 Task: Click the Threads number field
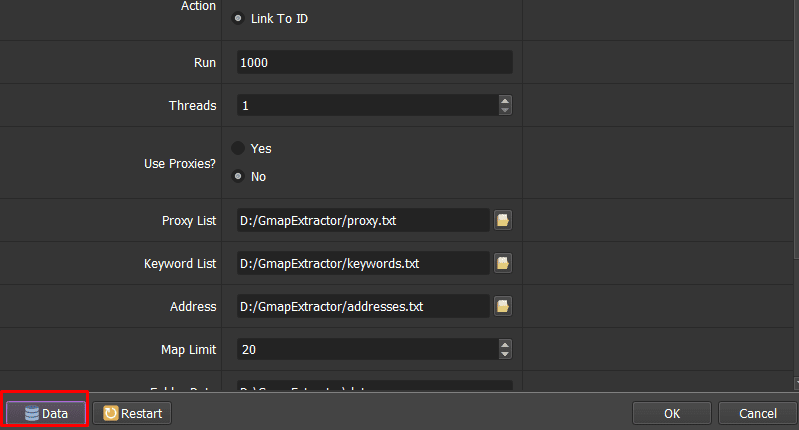pos(368,105)
